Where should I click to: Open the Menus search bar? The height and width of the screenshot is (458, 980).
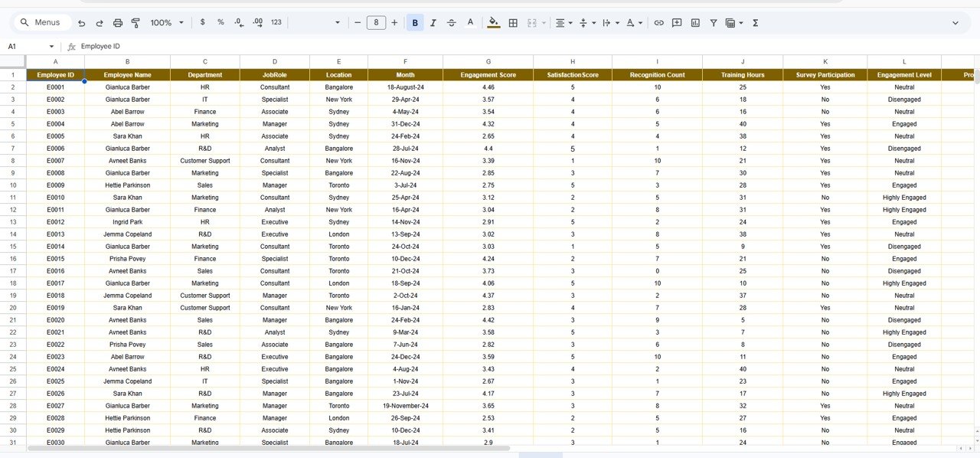click(x=42, y=22)
